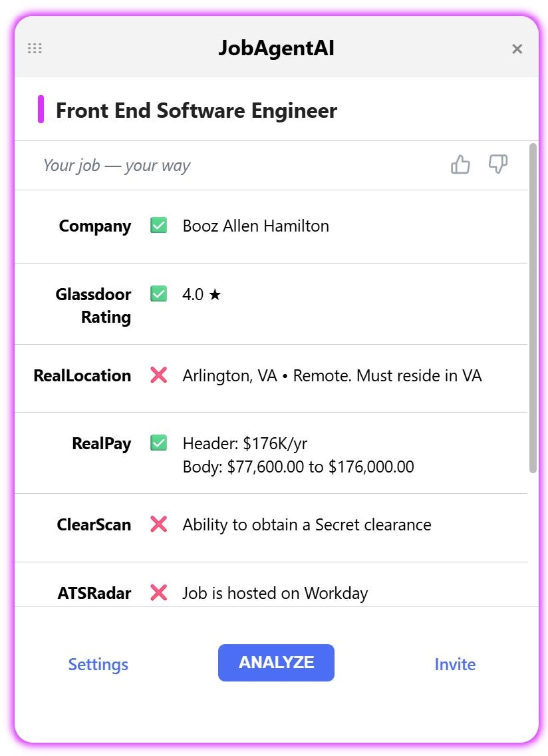Click the thumbs down feedback icon
This screenshot has width=548, height=756.
498,164
